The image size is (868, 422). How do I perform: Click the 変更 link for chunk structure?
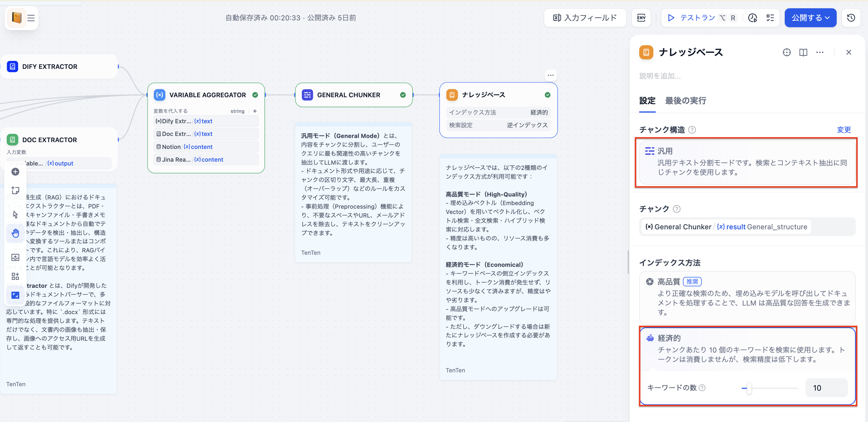coord(843,129)
